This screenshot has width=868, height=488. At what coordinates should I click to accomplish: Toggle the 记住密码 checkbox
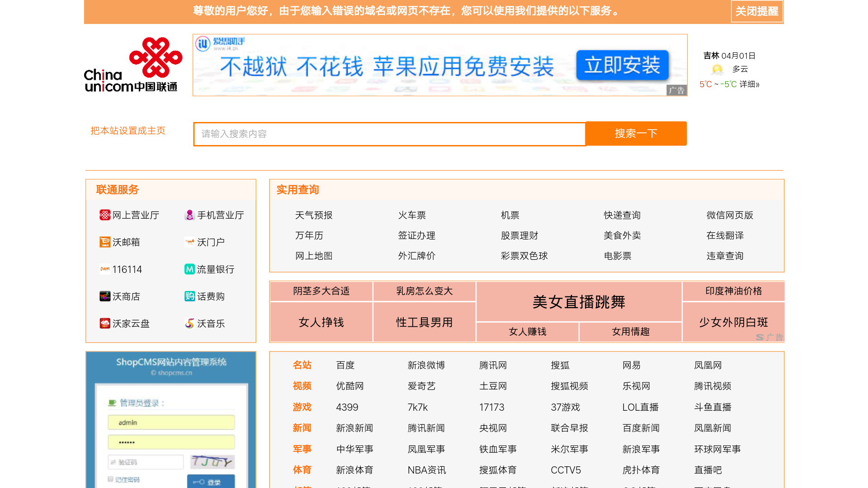110,479
